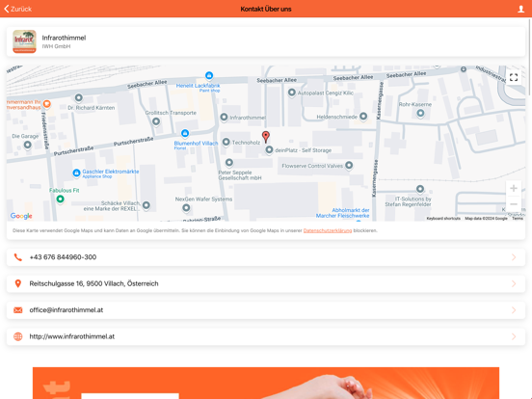This screenshot has width=532, height=399.
Task: Expand chevron on the phone row
Action: [x=514, y=257]
